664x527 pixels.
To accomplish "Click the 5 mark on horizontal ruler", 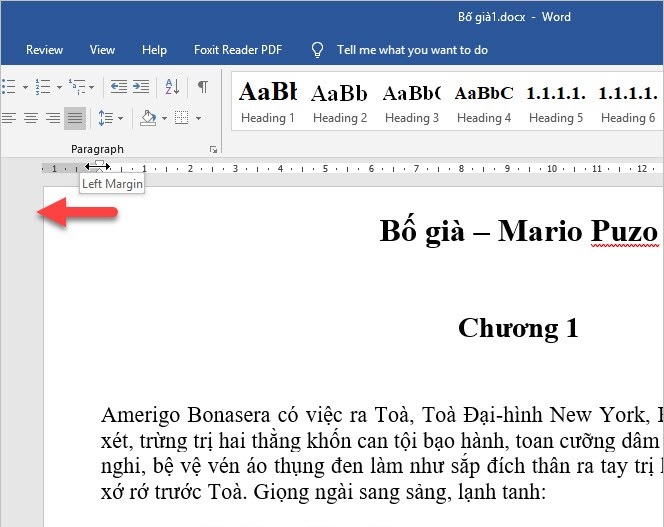I will (325, 169).
